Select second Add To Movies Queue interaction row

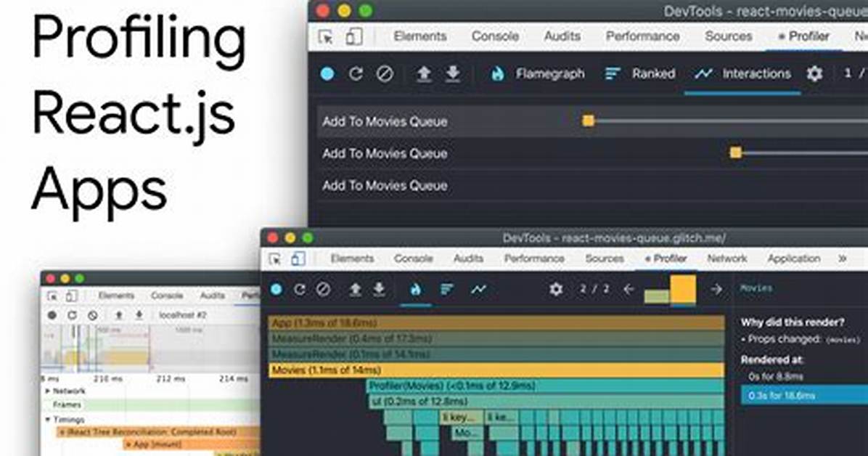coord(592,153)
